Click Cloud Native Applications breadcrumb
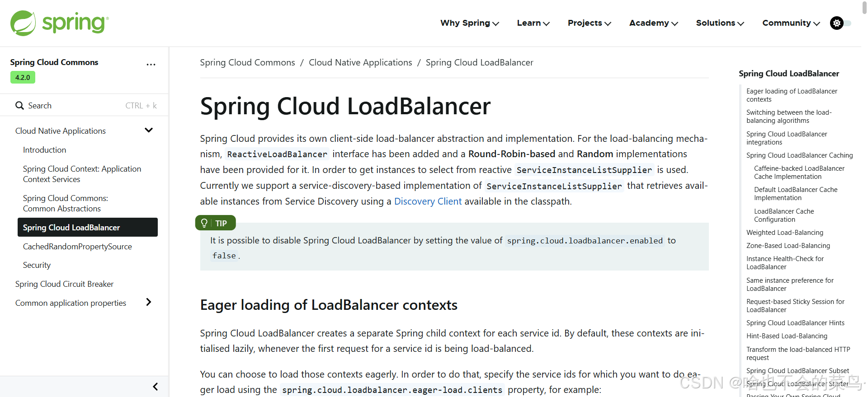This screenshot has height=397, width=868. tap(360, 62)
